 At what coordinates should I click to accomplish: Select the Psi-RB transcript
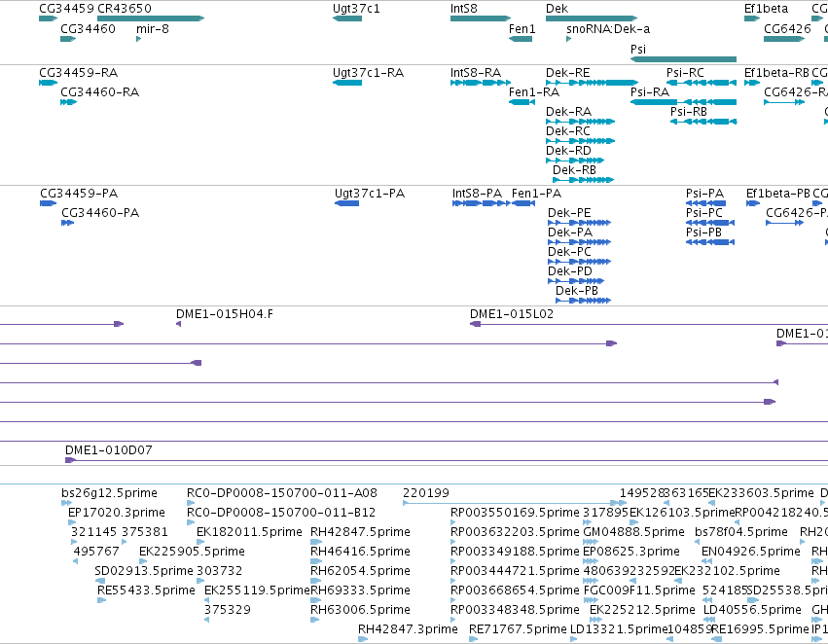click(703, 122)
